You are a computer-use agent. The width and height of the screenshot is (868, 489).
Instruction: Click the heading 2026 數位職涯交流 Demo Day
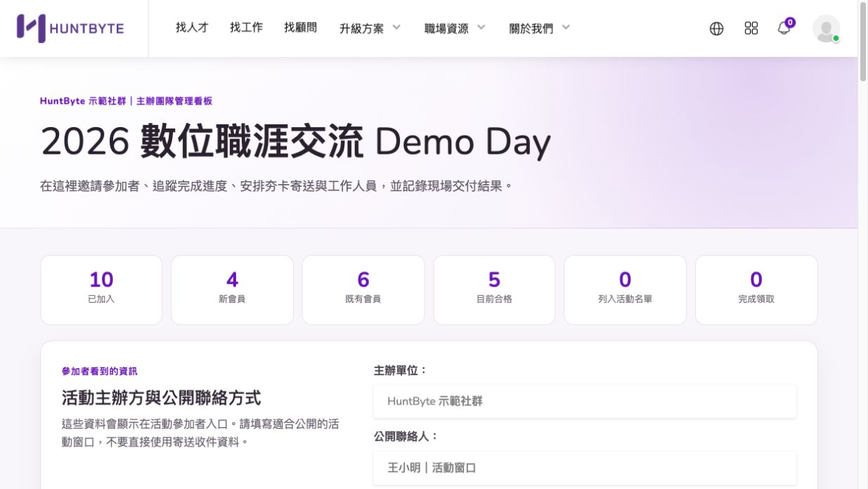pyautogui.click(x=296, y=142)
